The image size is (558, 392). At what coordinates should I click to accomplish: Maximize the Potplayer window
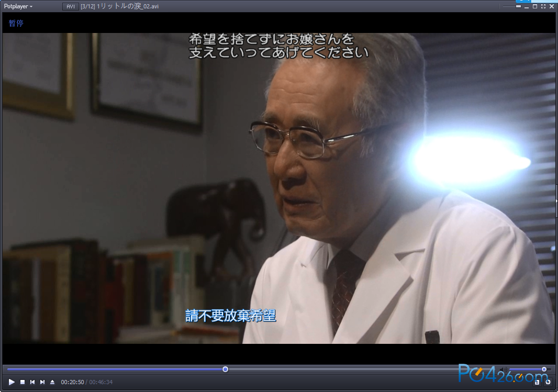click(535, 6)
